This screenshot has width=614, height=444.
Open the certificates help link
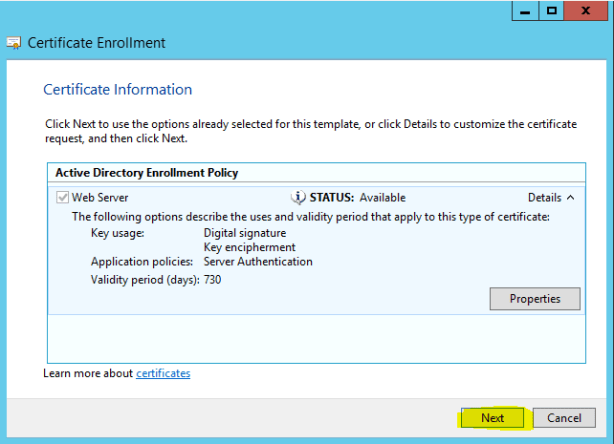tap(163, 374)
